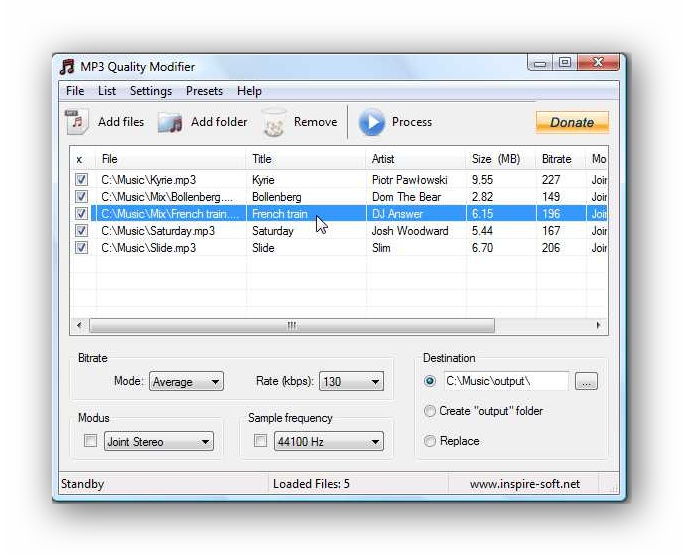
Task: Click the Bollenberg title cell
Action: (277, 197)
